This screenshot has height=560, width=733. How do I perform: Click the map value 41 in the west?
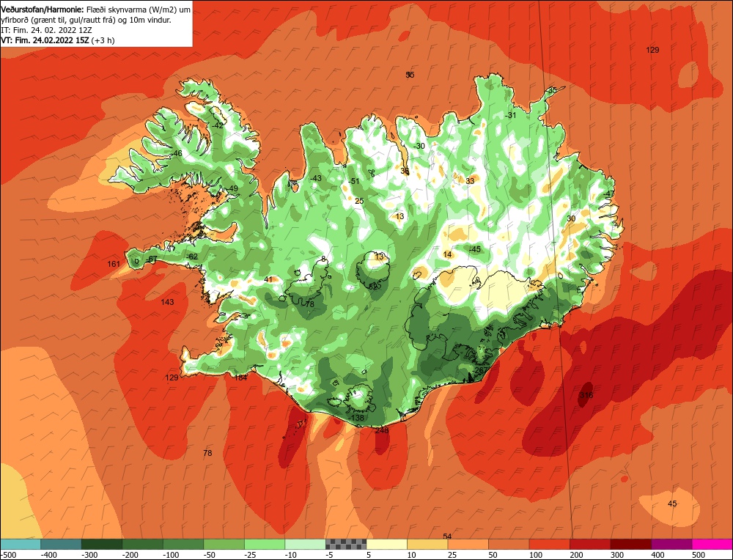(x=268, y=279)
